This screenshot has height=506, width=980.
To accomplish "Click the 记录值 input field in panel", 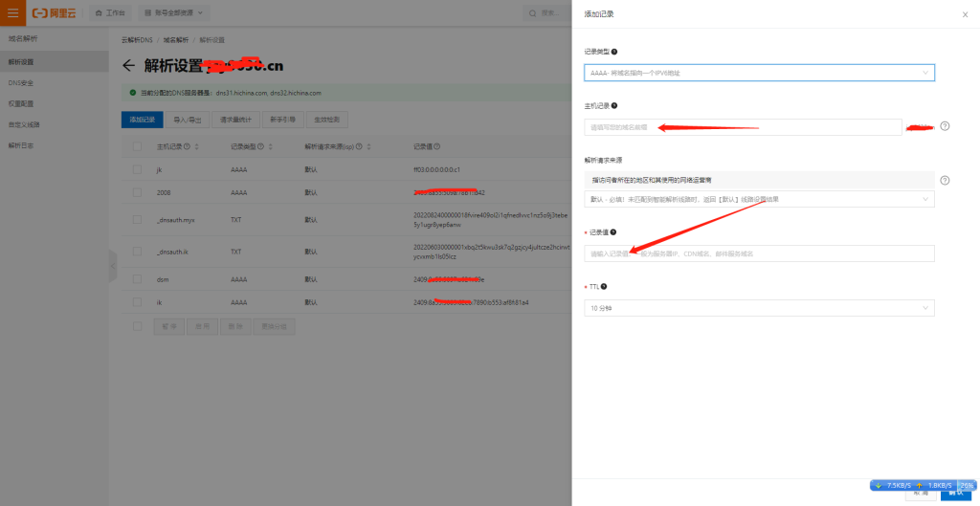I will point(759,253).
